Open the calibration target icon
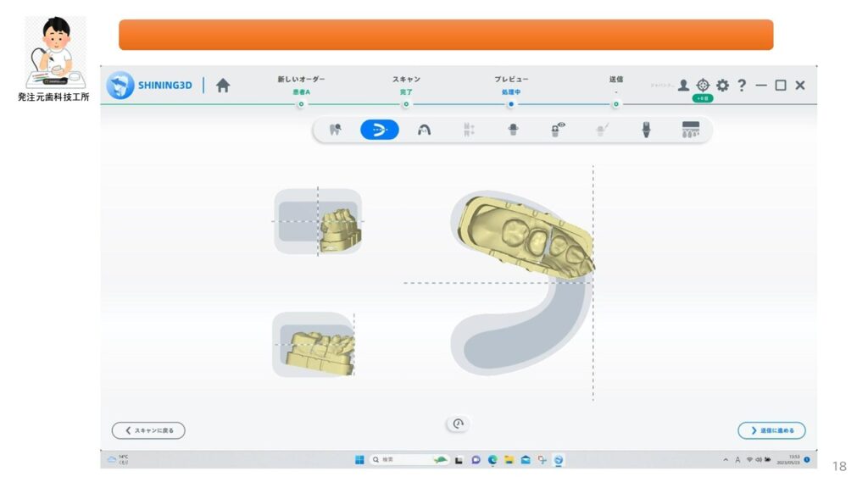 pyautogui.click(x=703, y=86)
